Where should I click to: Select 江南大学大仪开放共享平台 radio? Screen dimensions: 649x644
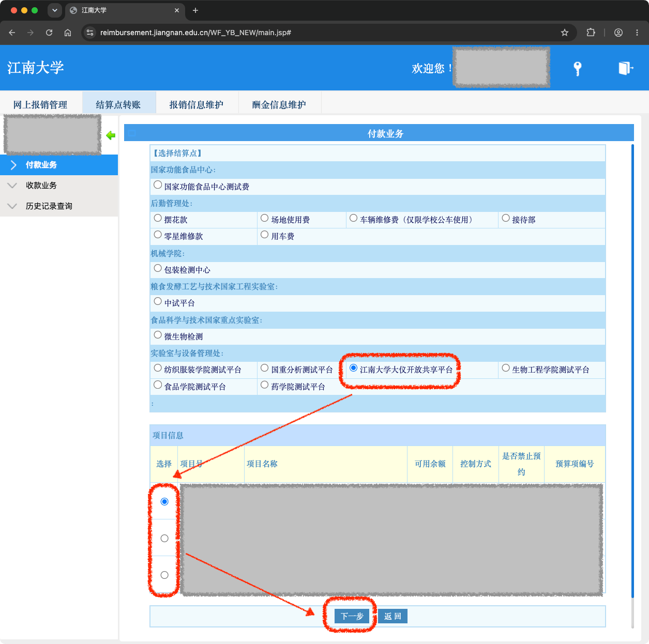[354, 368]
